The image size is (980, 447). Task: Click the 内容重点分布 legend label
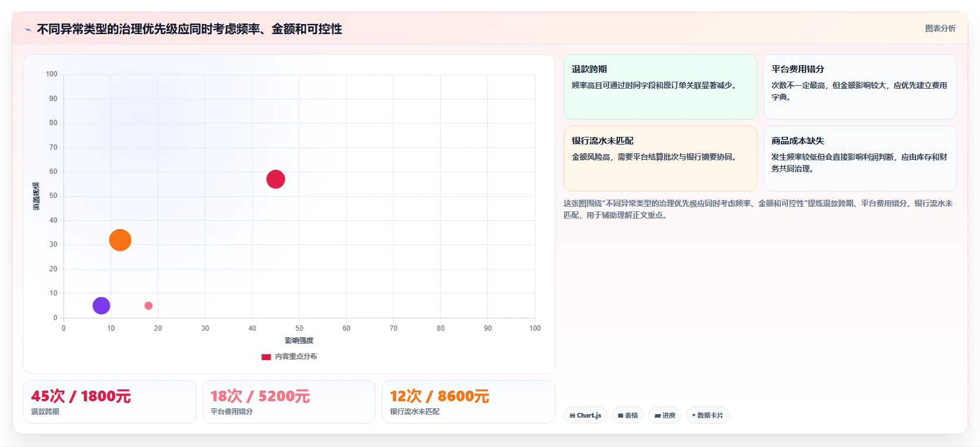click(296, 357)
